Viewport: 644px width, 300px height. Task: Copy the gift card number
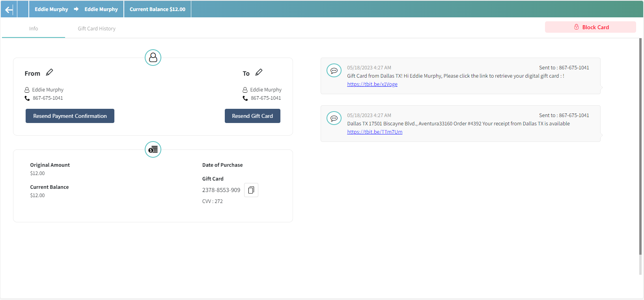251,190
